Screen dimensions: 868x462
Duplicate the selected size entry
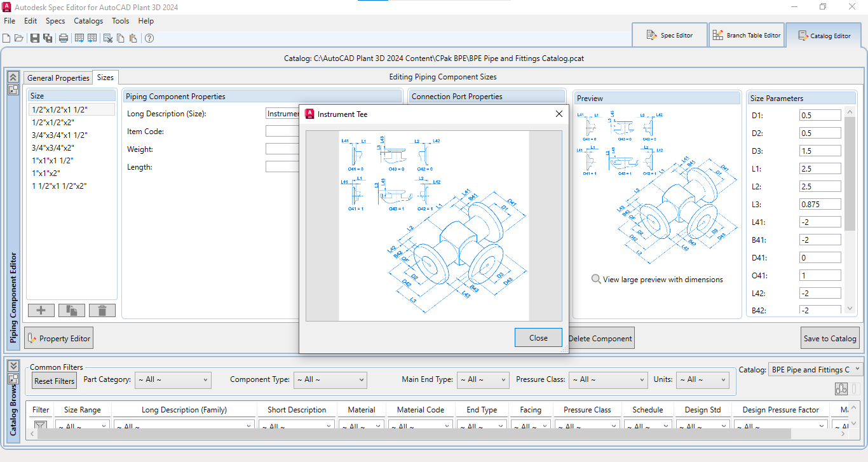[72, 310]
